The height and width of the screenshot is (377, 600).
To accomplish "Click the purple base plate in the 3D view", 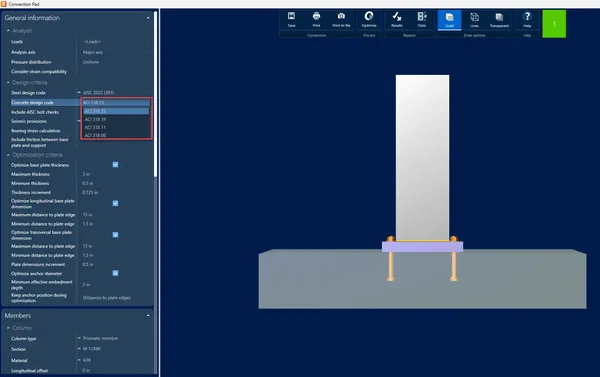I will (x=422, y=246).
